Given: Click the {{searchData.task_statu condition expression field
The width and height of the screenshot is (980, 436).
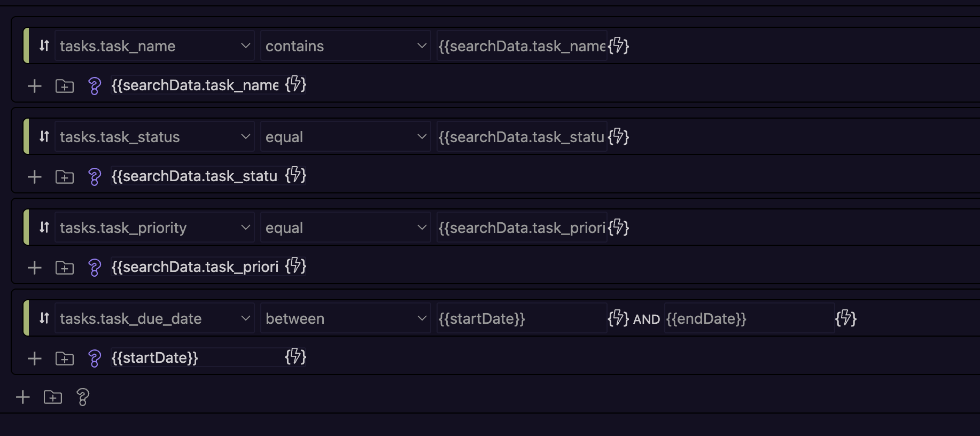Looking at the screenshot, I should tap(196, 176).
